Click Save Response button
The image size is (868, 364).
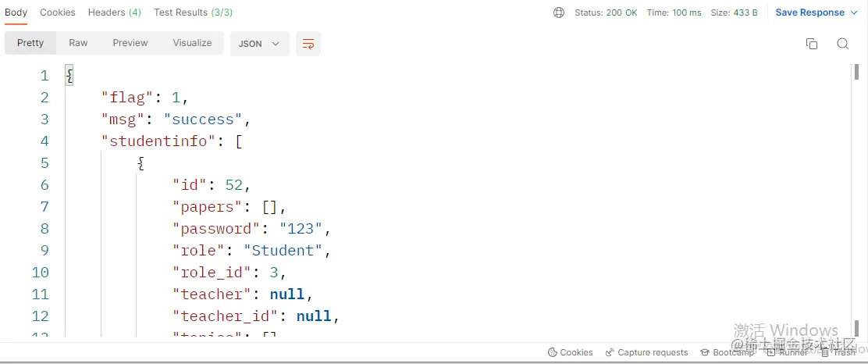tap(810, 12)
